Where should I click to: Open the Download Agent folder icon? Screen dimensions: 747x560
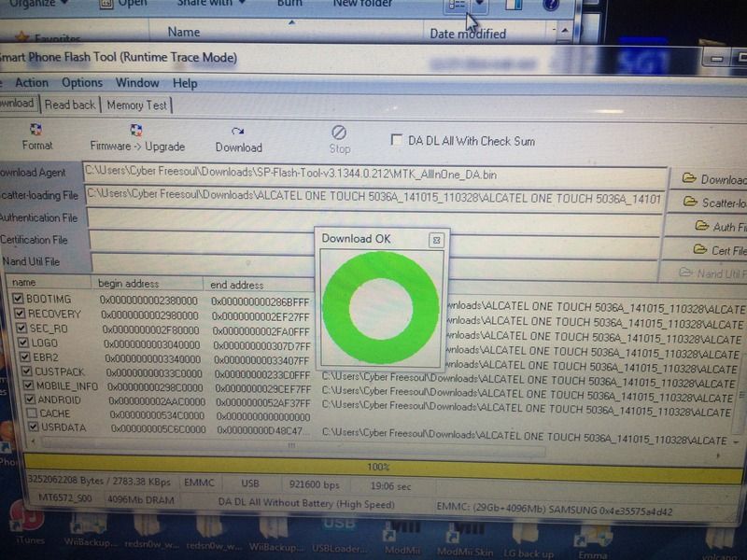[x=689, y=178]
